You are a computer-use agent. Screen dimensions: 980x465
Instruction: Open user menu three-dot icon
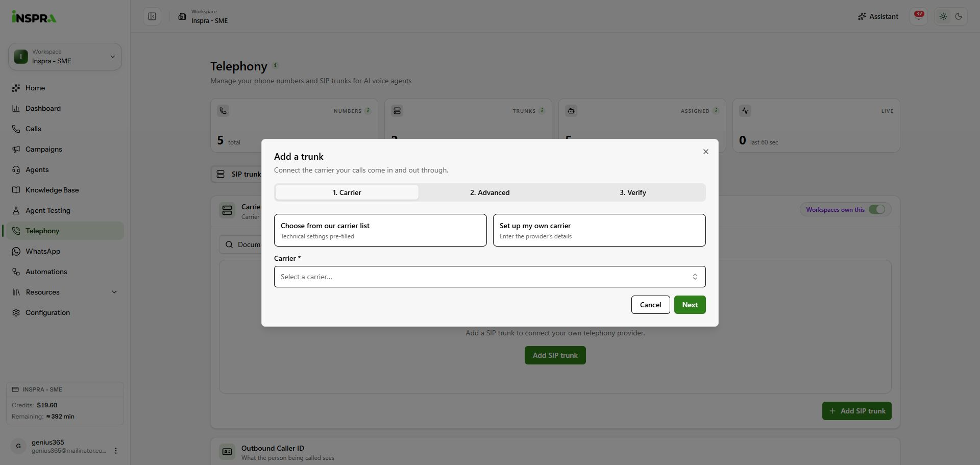click(x=116, y=451)
